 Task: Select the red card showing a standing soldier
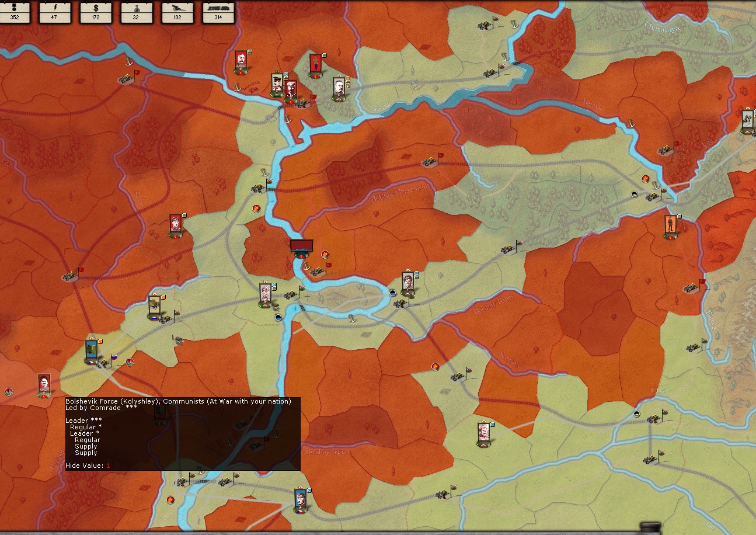click(x=316, y=65)
